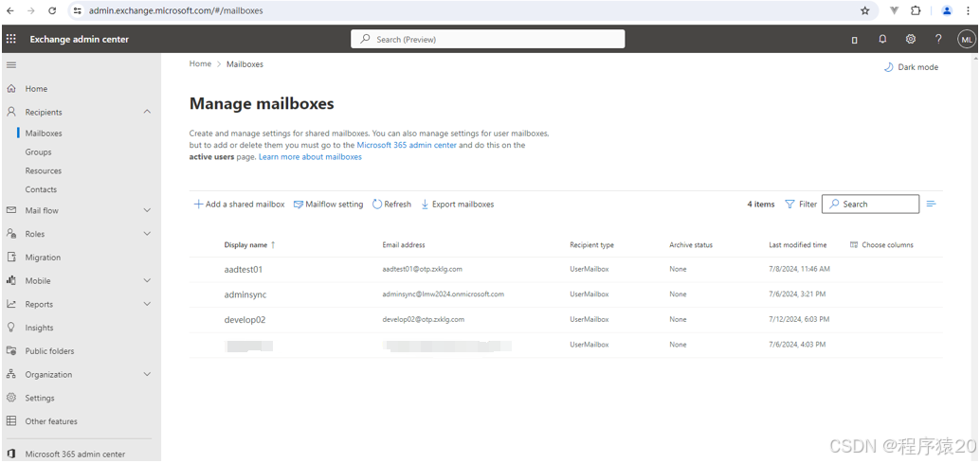Click adminsync@lmw2024.onmicrosoft.com email cell
980x463 pixels.
(x=444, y=294)
